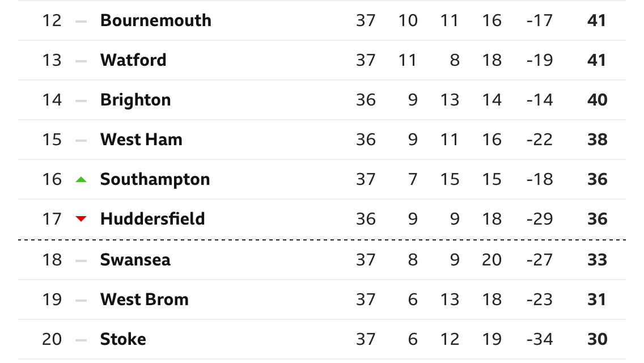Click Brighton's grey no-movement dash icon
644x363 pixels.
coord(81,101)
